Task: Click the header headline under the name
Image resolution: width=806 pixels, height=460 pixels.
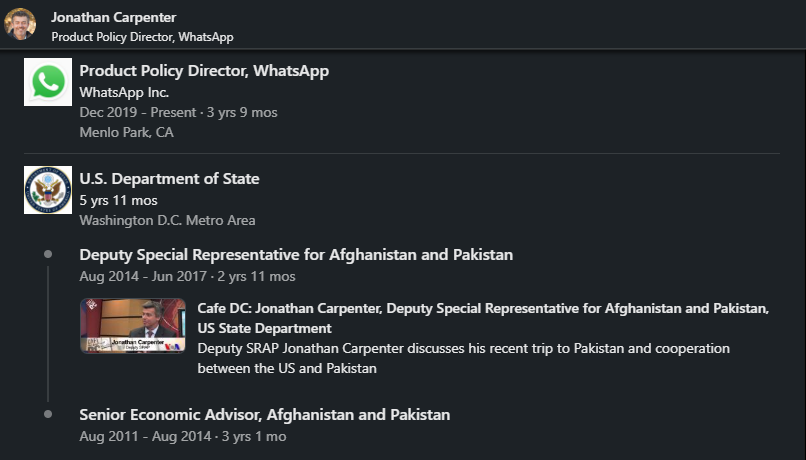Action: click(x=142, y=36)
